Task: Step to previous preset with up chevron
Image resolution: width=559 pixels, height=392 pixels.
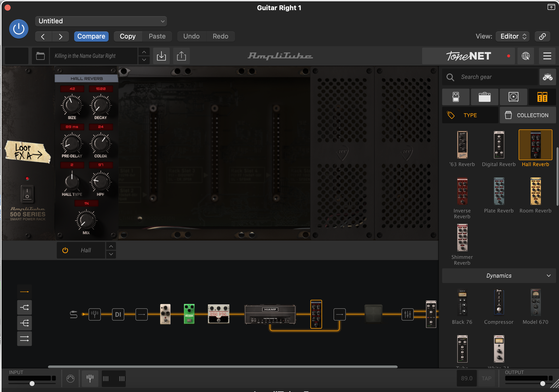Action: point(144,52)
